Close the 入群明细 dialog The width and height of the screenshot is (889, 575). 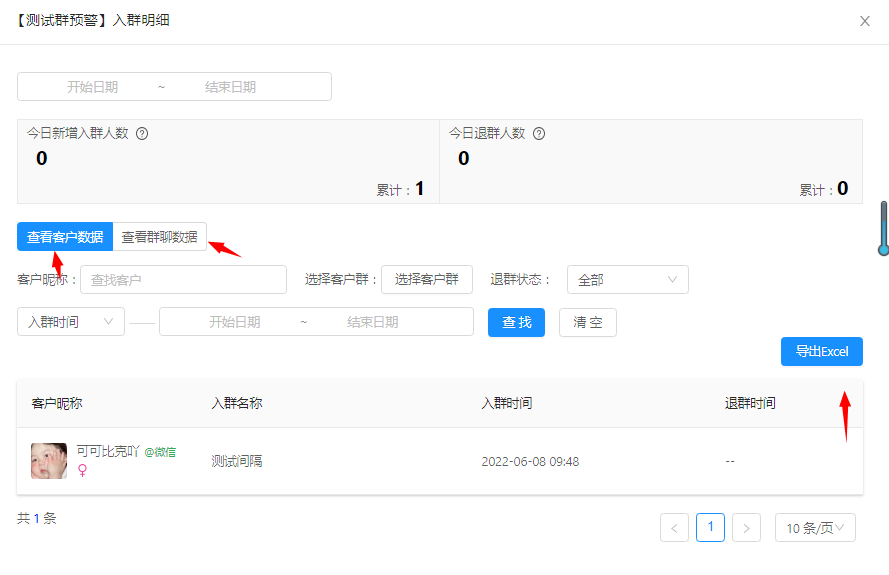(864, 21)
